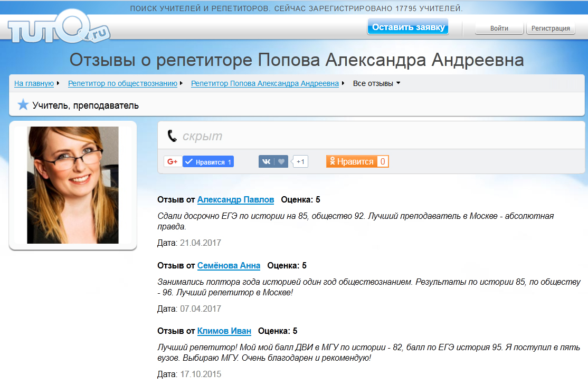Open На главную breadcrumb
The image size is (588, 385).
34,83
